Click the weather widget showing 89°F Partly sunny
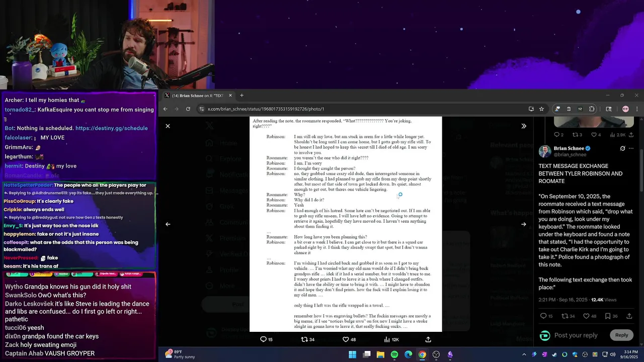The width and height of the screenshot is (644, 362). point(180,354)
